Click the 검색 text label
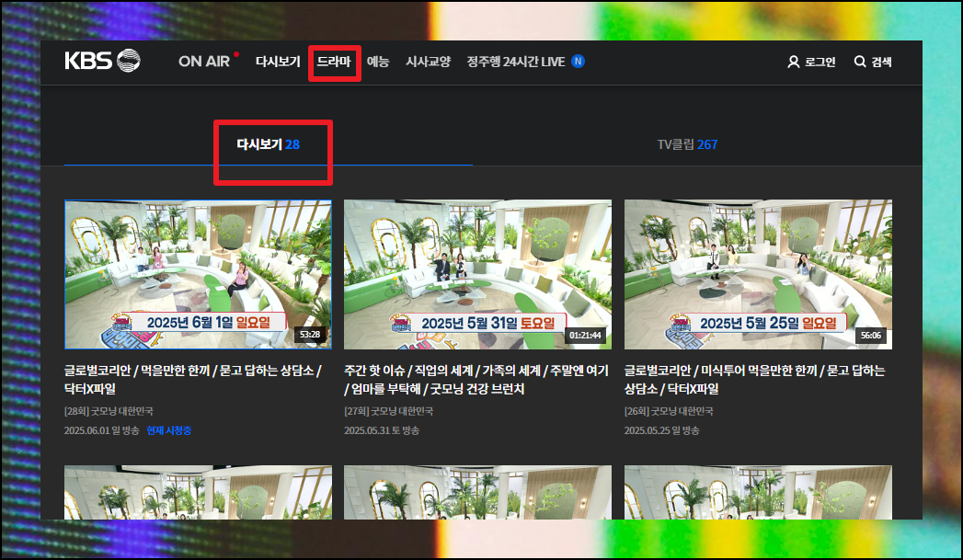 point(881,62)
